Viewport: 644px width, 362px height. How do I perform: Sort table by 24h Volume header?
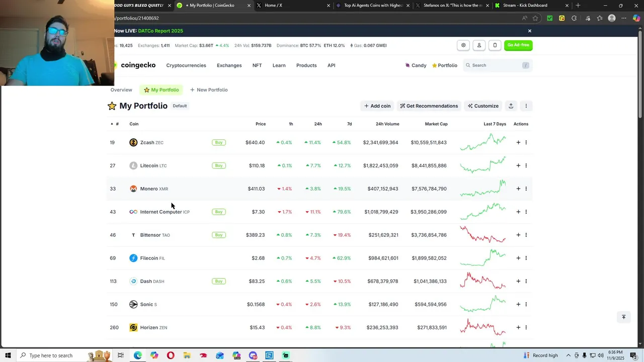pyautogui.click(x=387, y=124)
